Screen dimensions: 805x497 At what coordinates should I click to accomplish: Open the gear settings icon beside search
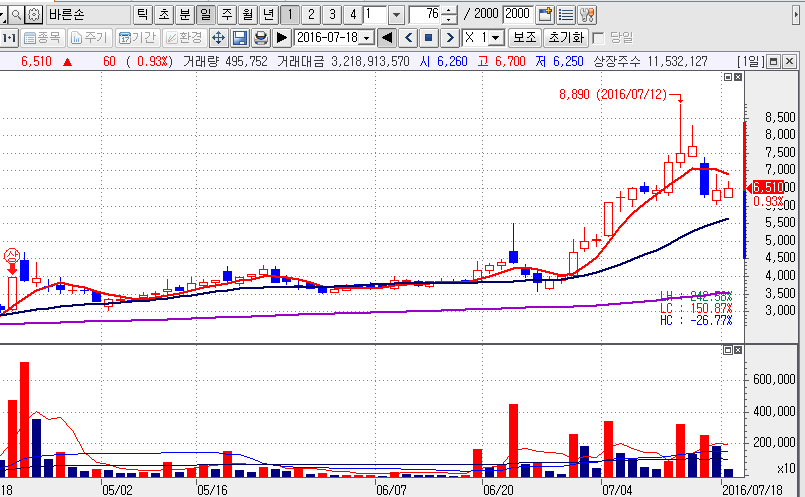tap(33, 14)
